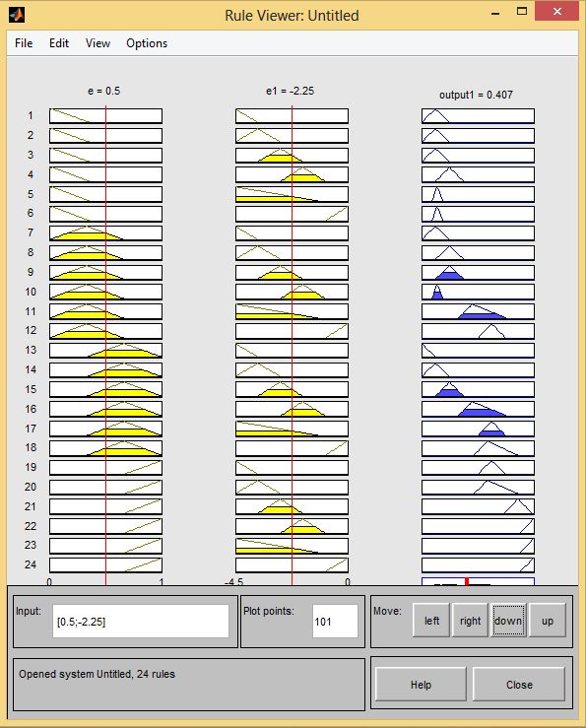Click rule 3 e1 input membership plot
This screenshot has width=586, height=728.
click(293, 155)
